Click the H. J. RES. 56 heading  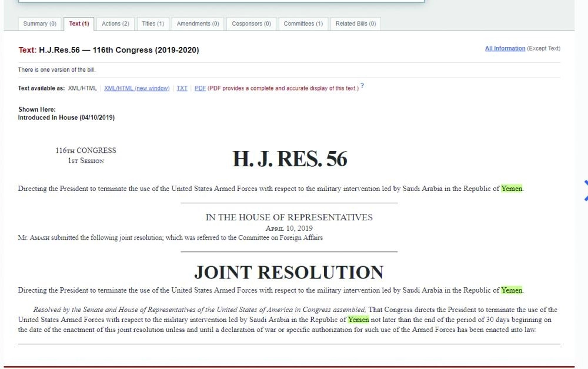290,159
